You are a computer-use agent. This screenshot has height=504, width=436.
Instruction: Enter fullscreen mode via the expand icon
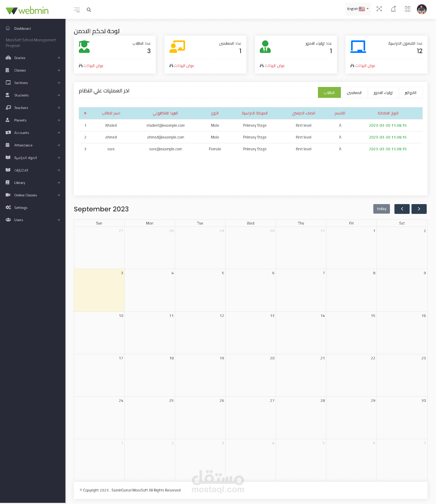click(x=379, y=9)
